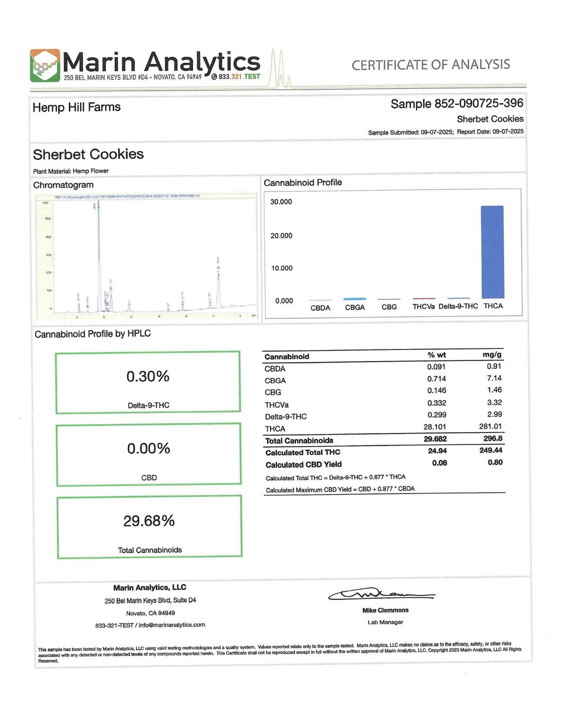563x728 pixels.
Task: Click the Hemp Hill Farms client name
Action: tap(77, 107)
